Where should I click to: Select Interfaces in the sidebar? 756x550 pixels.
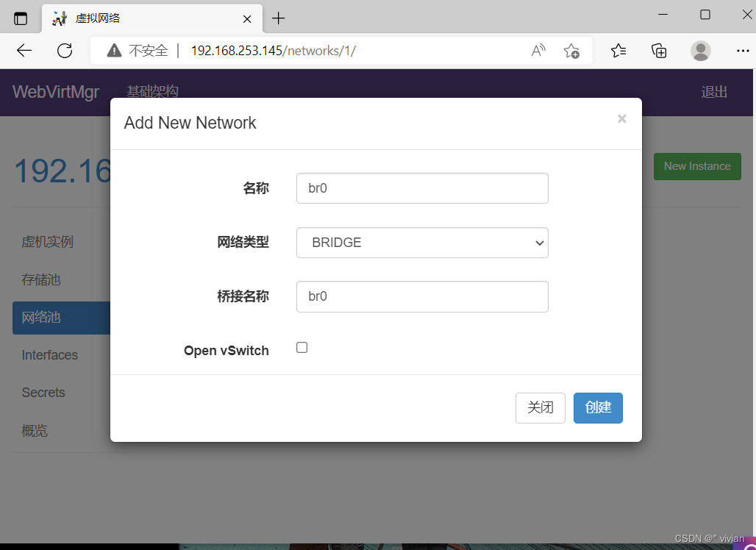tap(50, 355)
